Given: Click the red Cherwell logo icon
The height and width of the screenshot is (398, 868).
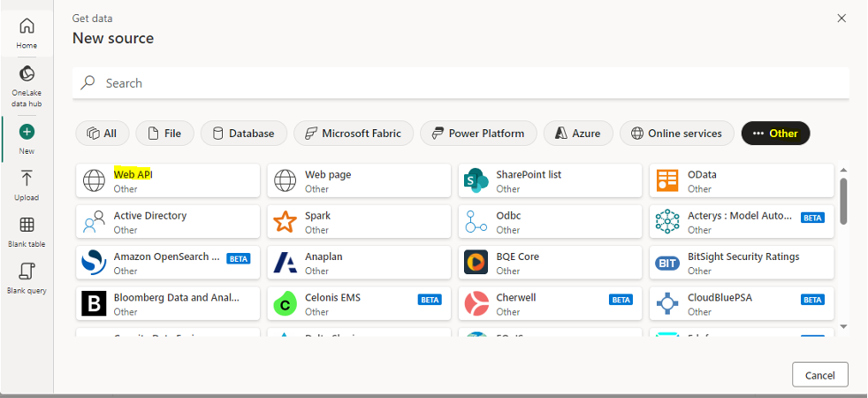Looking at the screenshot, I should click(x=476, y=303).
